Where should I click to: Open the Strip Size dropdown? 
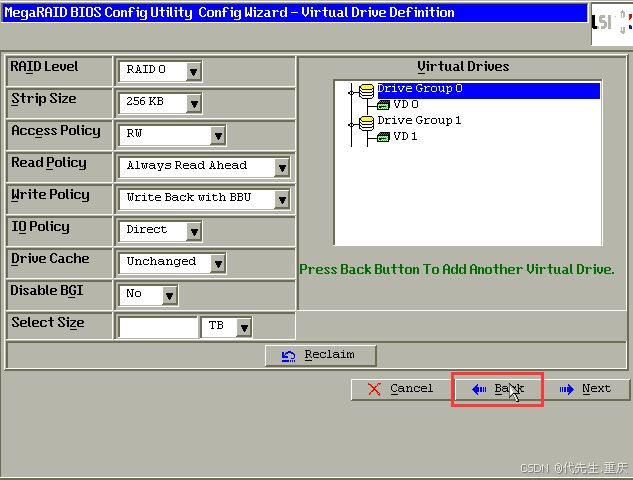[161, 103]
